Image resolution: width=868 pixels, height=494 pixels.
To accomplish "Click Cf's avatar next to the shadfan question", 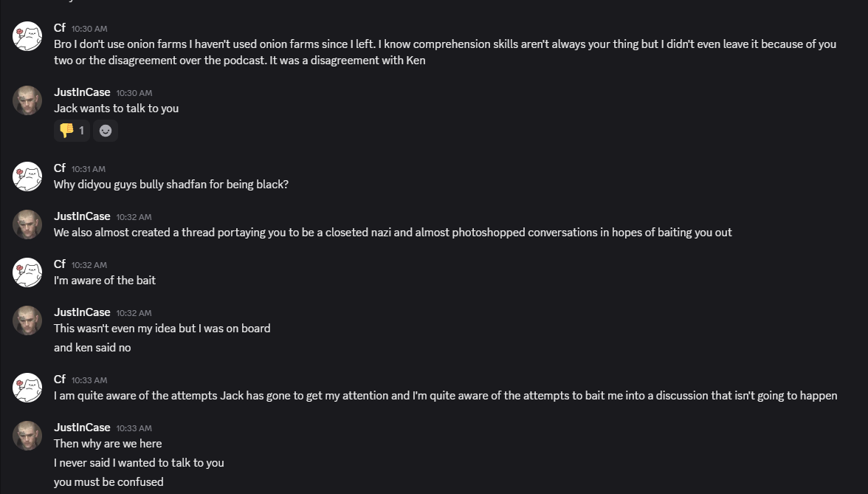I will [x=27, y=176].
